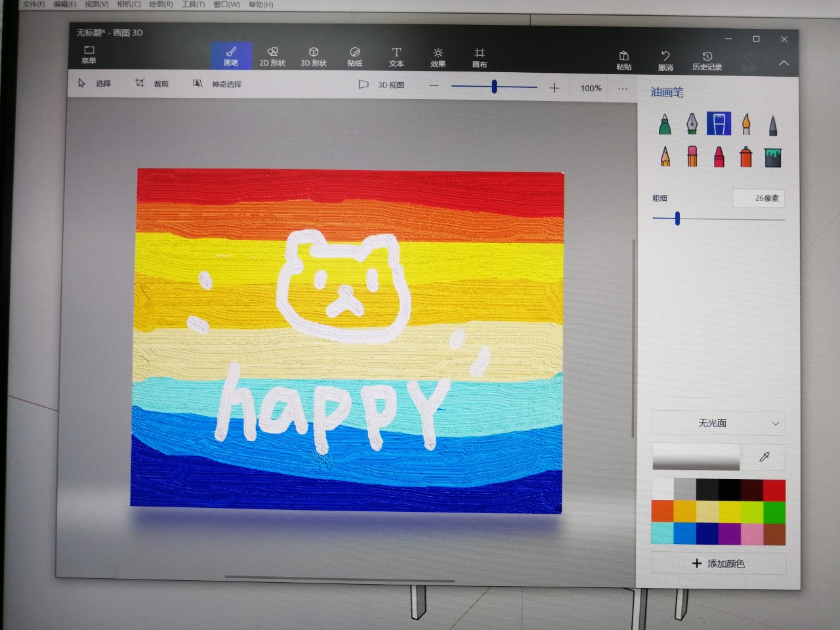
Task: Click the 粗细 thickness slider handle
Action: click(677, 219)
